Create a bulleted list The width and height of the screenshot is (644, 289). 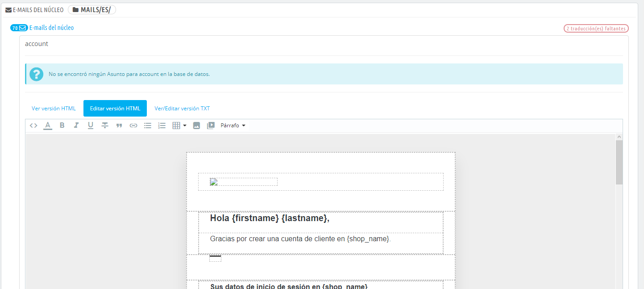click(148, 126)
